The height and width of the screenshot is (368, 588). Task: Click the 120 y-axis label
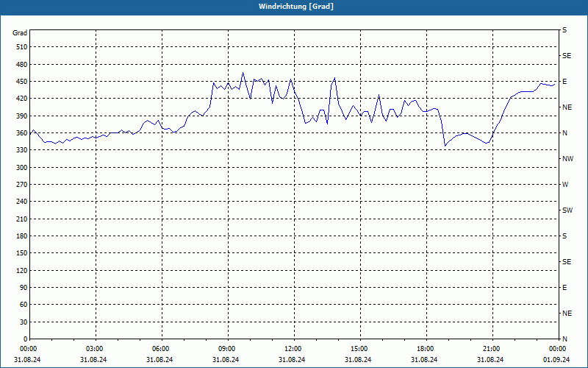point(22,270)
